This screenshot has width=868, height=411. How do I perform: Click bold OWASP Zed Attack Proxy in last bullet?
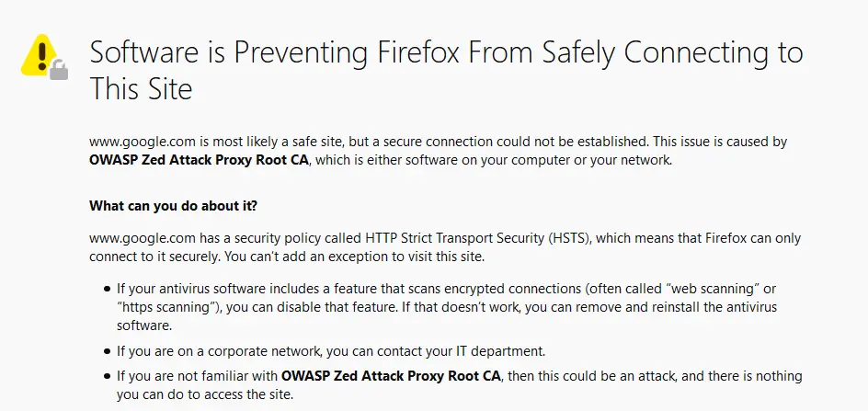click(x=391, y=376)
